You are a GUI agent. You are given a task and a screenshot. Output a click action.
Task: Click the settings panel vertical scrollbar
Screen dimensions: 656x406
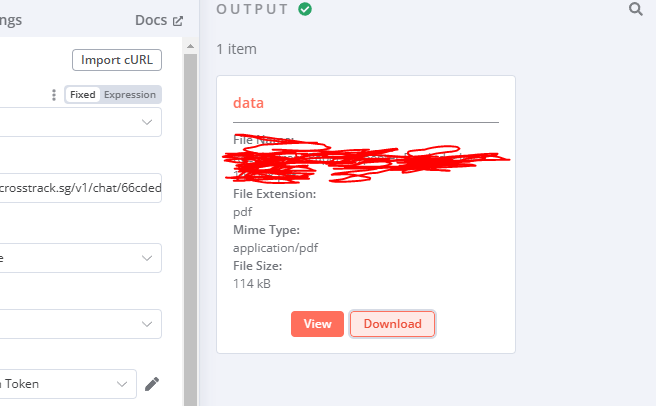[x=190, y=229]
